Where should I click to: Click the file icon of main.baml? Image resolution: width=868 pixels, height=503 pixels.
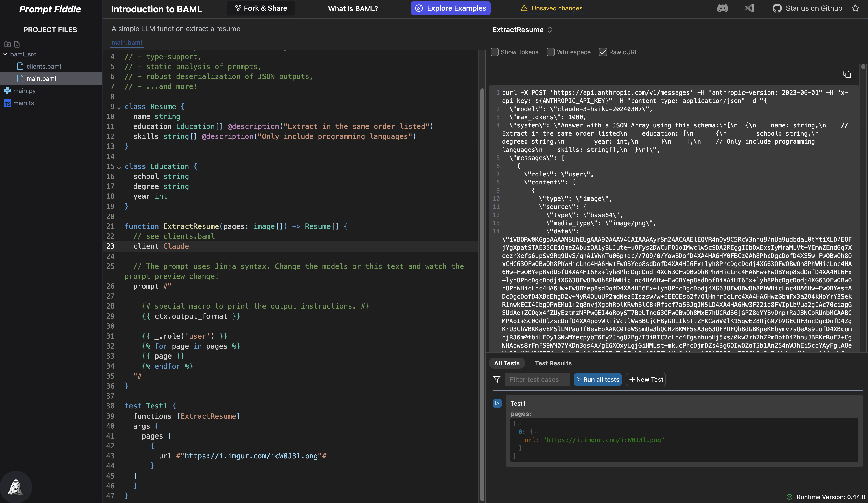coord(20,78)
